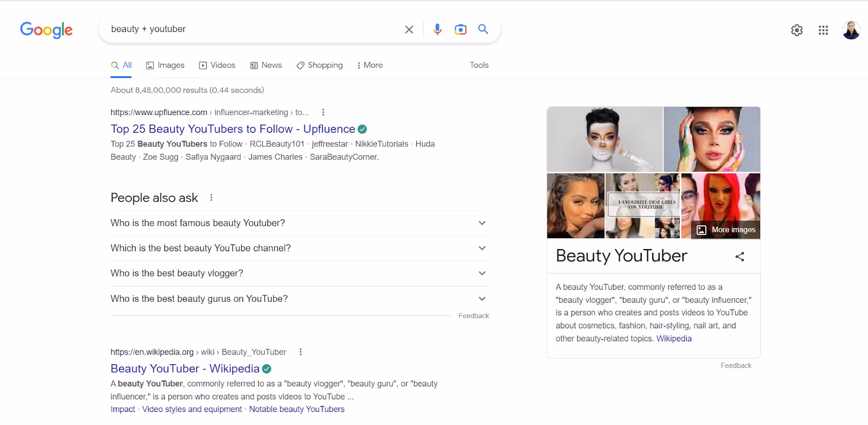This screenshot has height=425, width=868.
Task: Open white face mask makeup thumbnail
Action: coord(604,139)
